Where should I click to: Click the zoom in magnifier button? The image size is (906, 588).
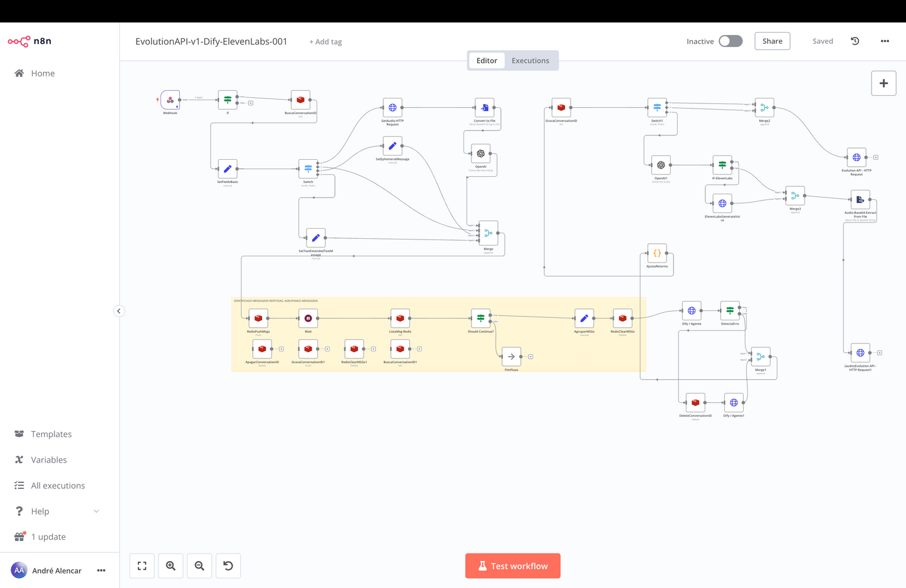click(171, 566)
